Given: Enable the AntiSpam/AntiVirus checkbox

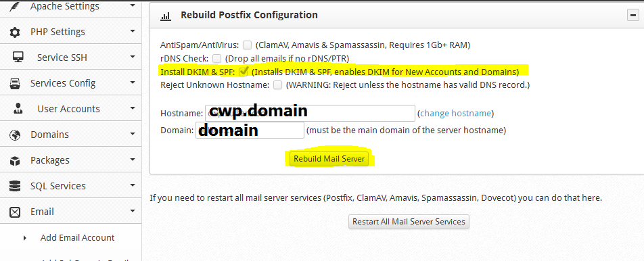Looking at the screenshot, I should [x=247, y=45].
